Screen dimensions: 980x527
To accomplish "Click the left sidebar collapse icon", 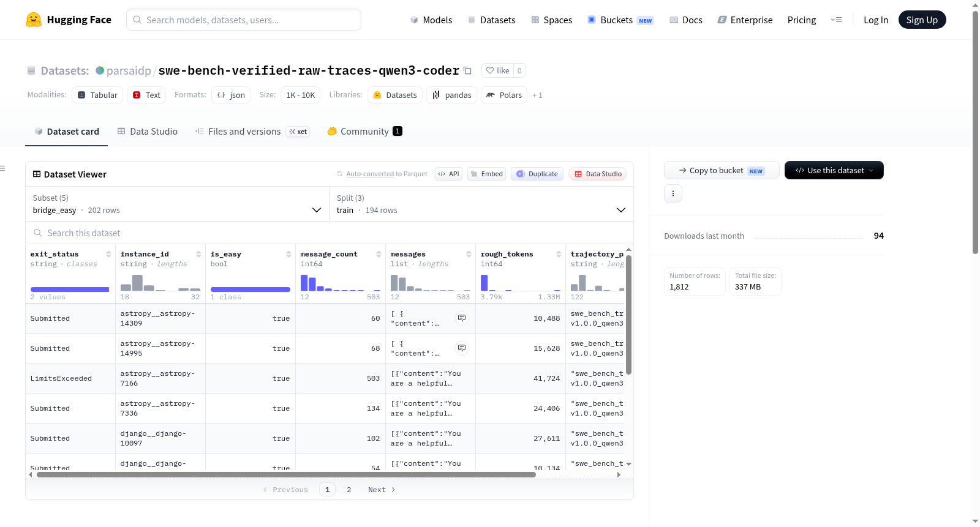I will tap(3, 168).
